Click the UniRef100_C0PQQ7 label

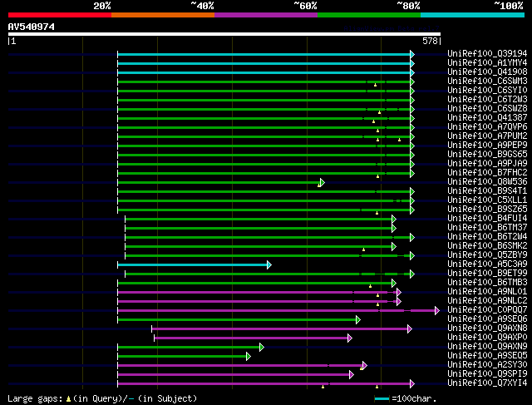pos(487,310)
